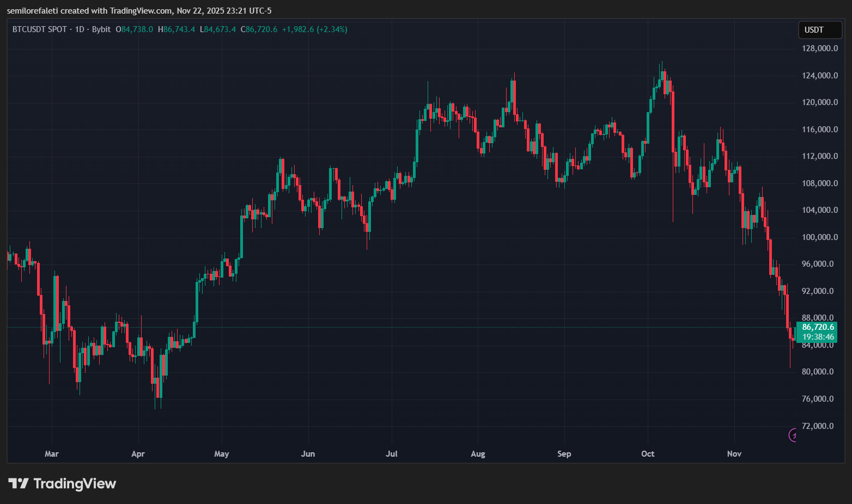Click the high value H86,743.4
This screenshot has width=852, height=504.
(x=177, y=30)
